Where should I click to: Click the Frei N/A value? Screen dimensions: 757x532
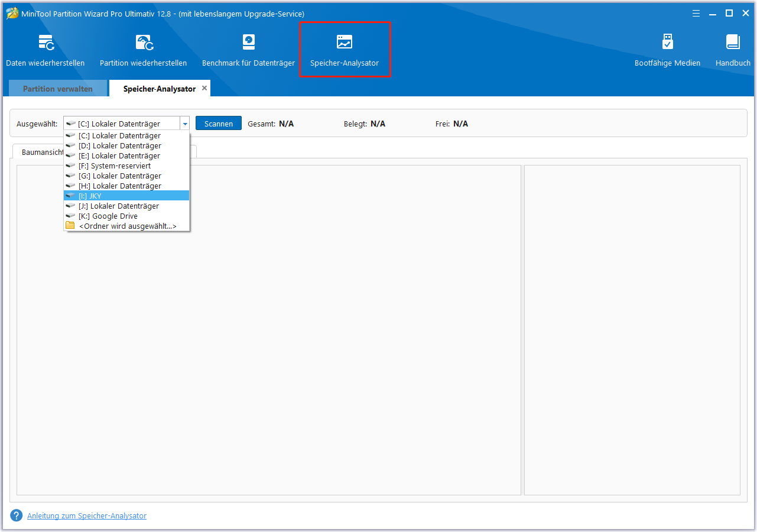[460, 124]
